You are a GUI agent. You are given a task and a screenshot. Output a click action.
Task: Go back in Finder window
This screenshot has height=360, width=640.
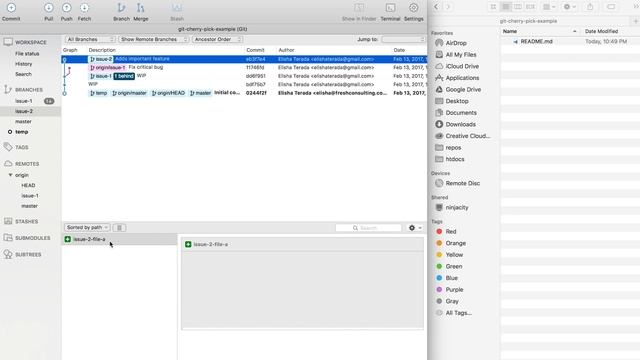click(x=436, y=7)
